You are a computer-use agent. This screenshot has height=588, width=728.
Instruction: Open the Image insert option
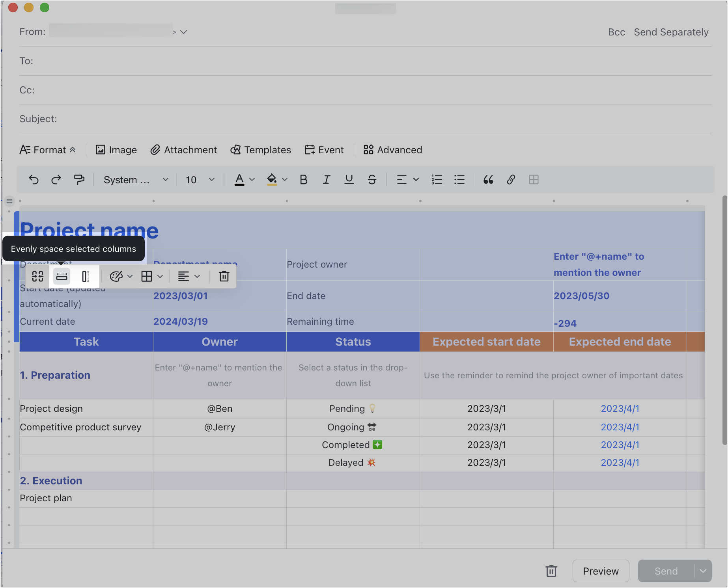[x=116, y=150]
